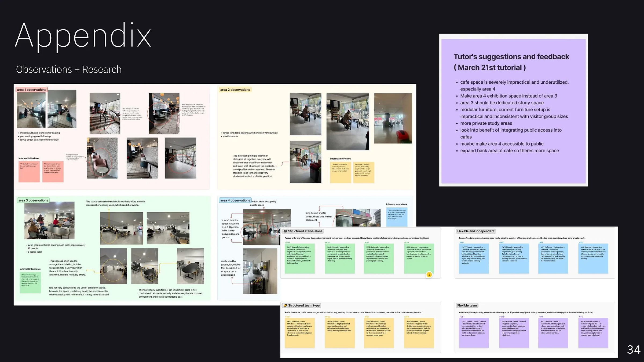Click the green informal interview note in area 3

click(30, 283)
